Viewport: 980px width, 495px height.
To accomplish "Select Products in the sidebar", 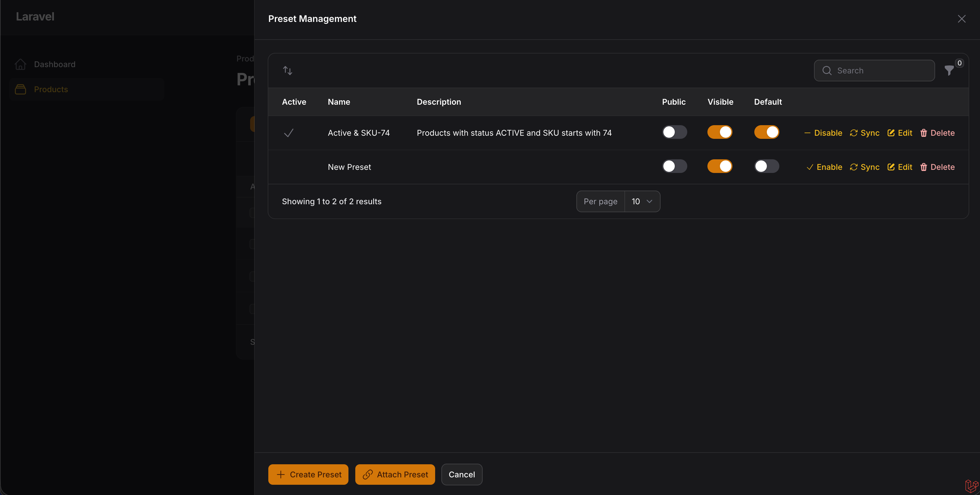I will click(x=51, y=89).
